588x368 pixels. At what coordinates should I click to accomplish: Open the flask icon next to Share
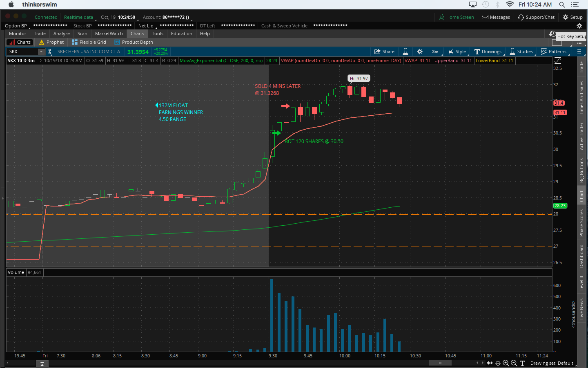point(405,52)
